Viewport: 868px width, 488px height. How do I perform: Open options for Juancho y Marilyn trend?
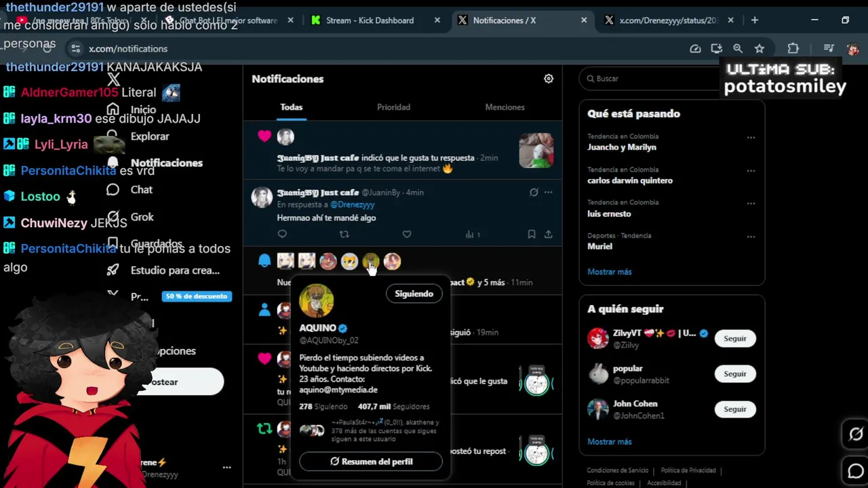click(x=751, y=138)
